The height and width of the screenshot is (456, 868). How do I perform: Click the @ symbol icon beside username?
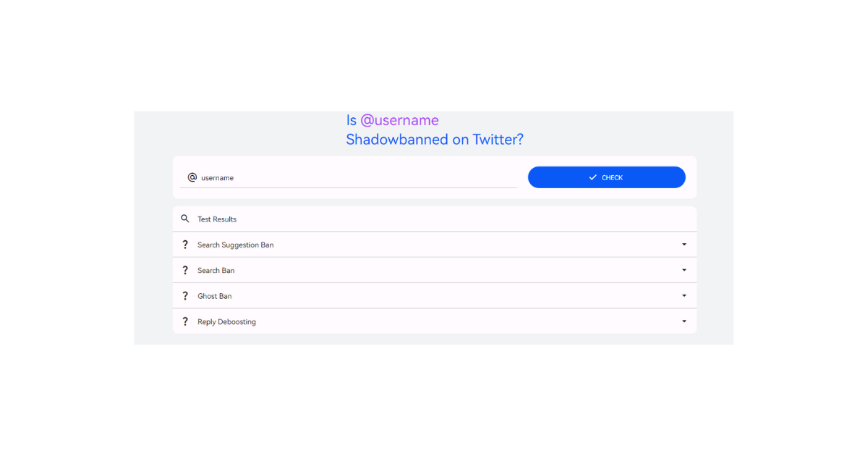click(192, 177)
